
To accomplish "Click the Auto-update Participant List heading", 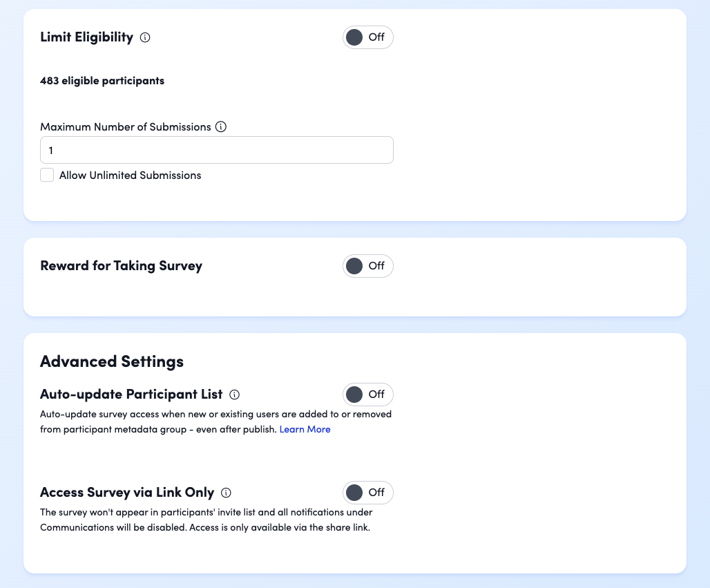I will click(131, 395).
